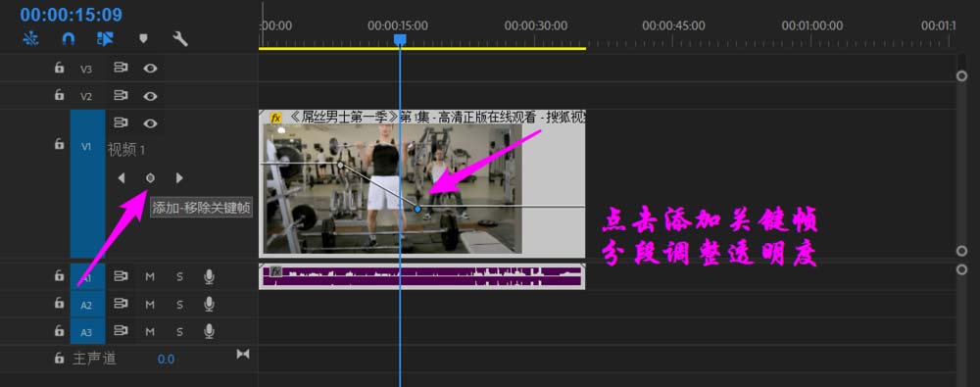Viewport: 980px width, 387px height.
Task: Toggle Linked Selection icon
Action: pos(105,39)
